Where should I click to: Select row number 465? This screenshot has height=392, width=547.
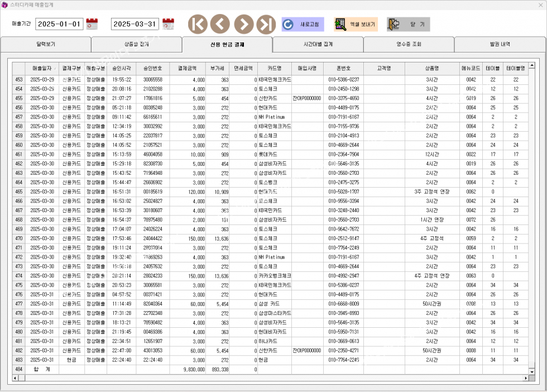point(19,192)
